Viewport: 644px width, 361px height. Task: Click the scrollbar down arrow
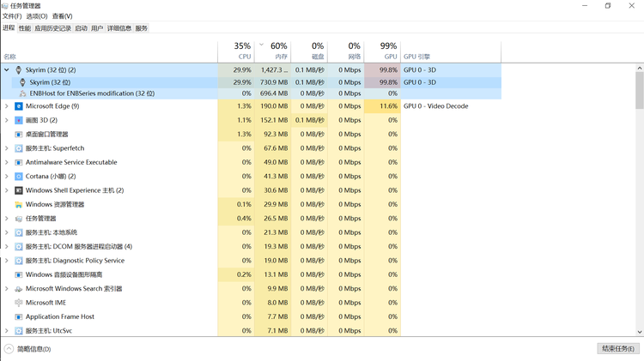(x=640, y=333)
